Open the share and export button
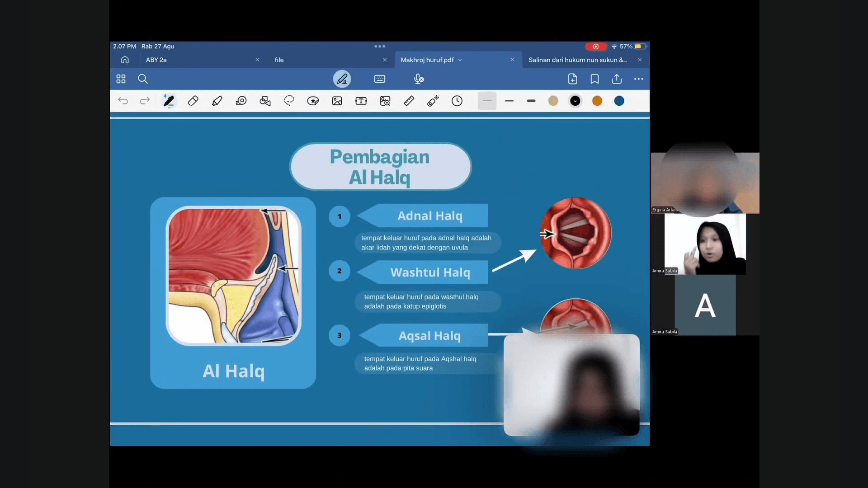 [x=617, y=79]
